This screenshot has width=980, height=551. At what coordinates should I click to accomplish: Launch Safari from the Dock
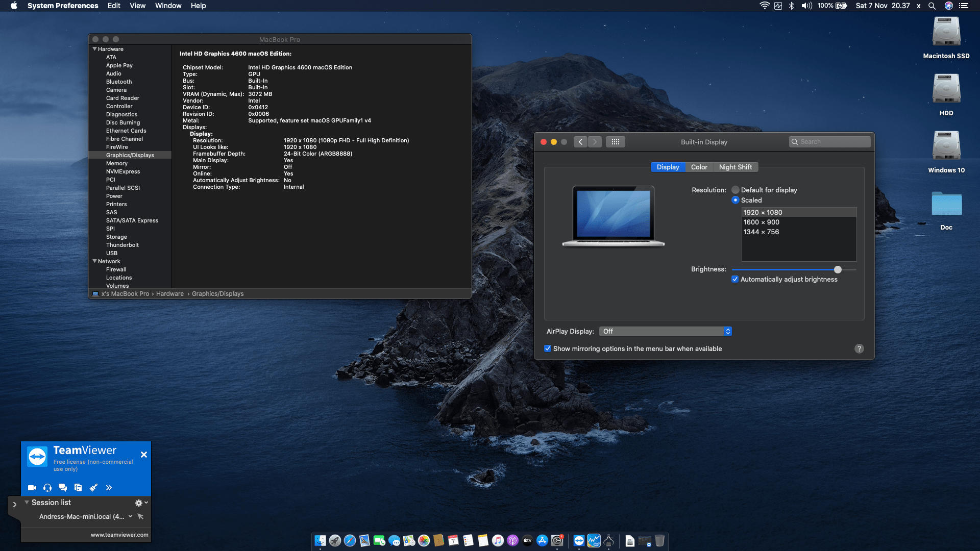pyautogui.click(x=349, y=540)
